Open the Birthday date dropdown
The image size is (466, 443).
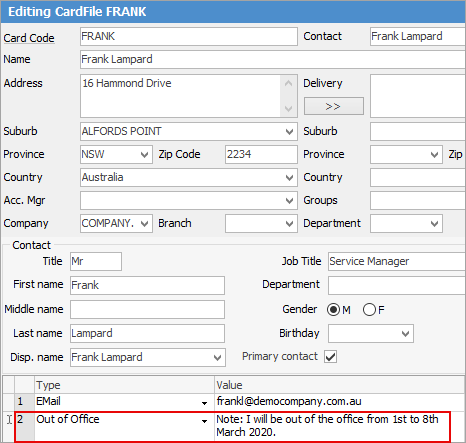coord(405,334)
